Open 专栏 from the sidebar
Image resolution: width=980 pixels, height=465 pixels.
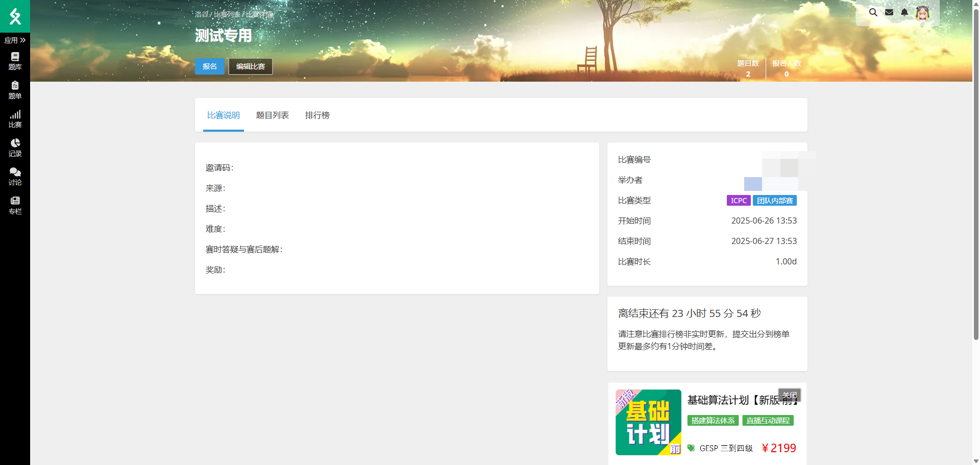(15, 205)
